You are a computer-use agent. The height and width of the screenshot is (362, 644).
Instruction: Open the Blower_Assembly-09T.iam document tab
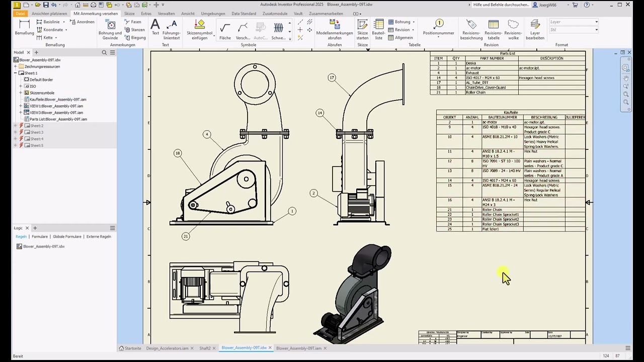tap(298, 348)
